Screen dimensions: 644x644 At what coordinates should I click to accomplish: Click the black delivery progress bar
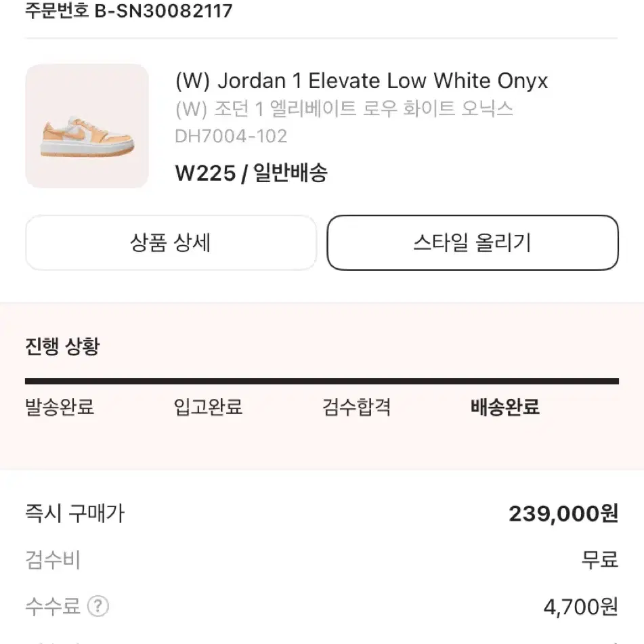tap(322, 381)
